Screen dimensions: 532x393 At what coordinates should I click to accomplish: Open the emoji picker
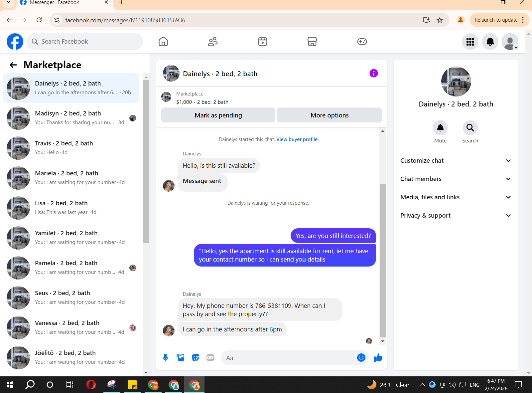(x=361, y=358)
